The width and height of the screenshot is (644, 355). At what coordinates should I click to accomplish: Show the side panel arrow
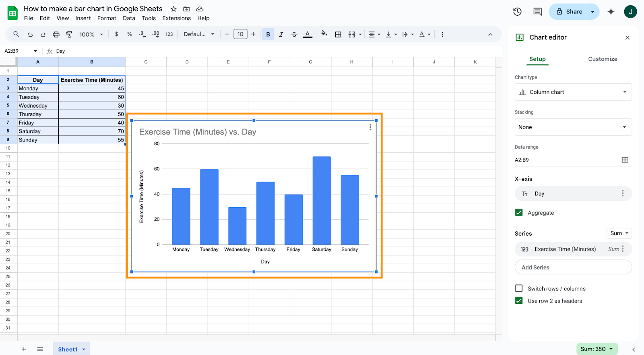634,349
